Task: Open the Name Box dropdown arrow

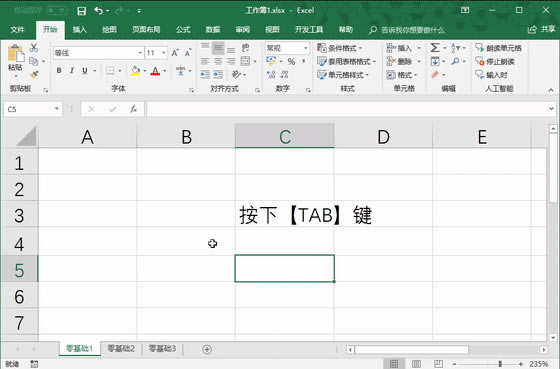Action: (x=56, y=109)
